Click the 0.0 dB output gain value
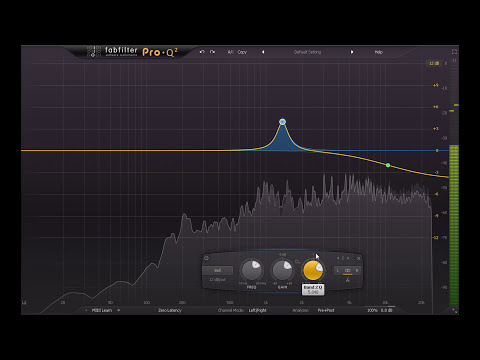This screenshot has height=360, width=480. (387, 310)
